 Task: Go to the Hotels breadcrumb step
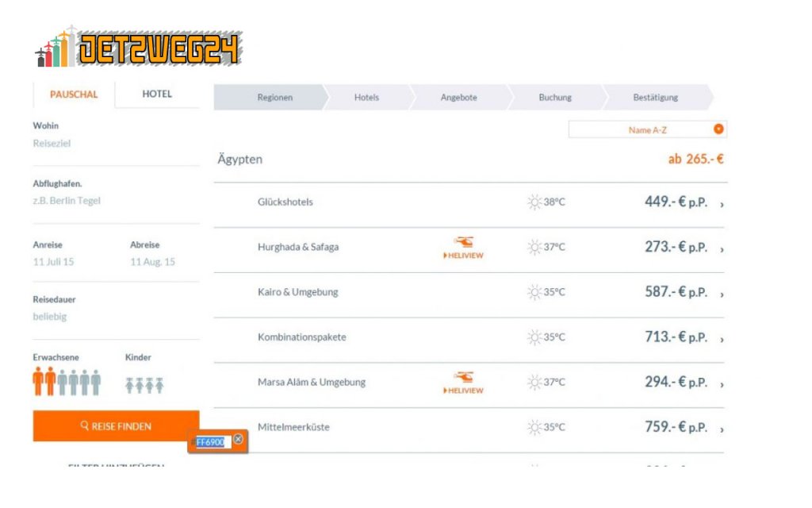[x=366, y=98]
